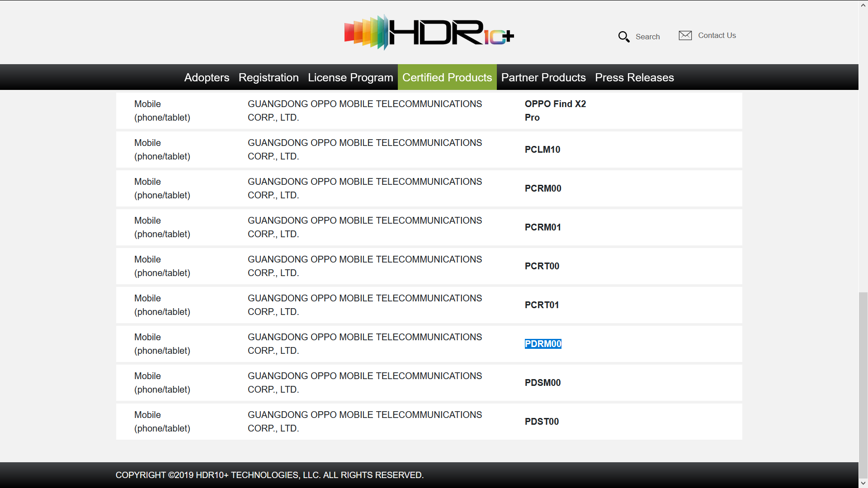Go to the Adopters menu
The height and width of the screenshot is (488, 868).
207,77
